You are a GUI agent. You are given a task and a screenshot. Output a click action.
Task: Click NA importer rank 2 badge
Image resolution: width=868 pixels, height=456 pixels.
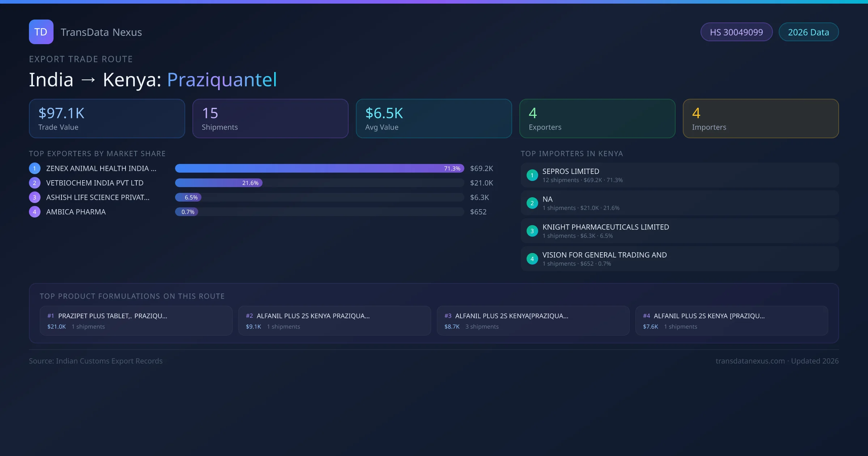[x=532, y=203]
